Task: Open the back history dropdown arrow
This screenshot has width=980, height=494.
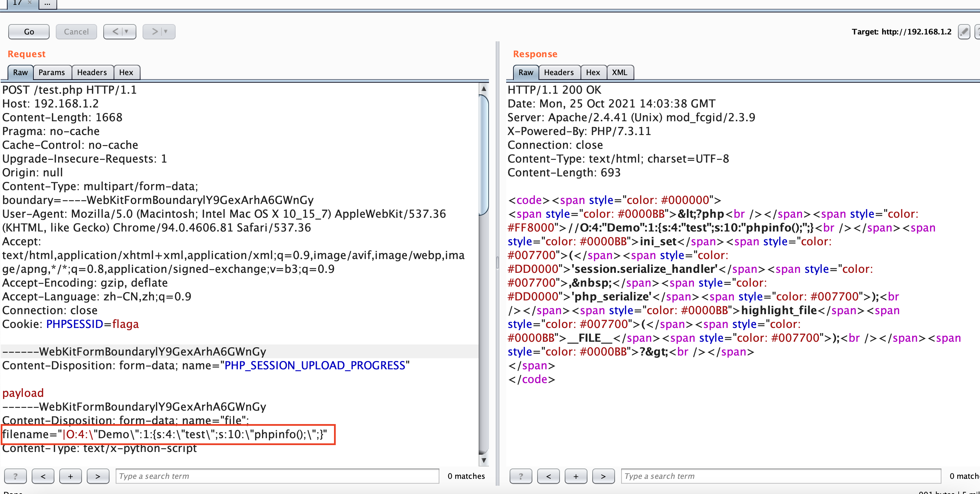Action: point(127,32)
